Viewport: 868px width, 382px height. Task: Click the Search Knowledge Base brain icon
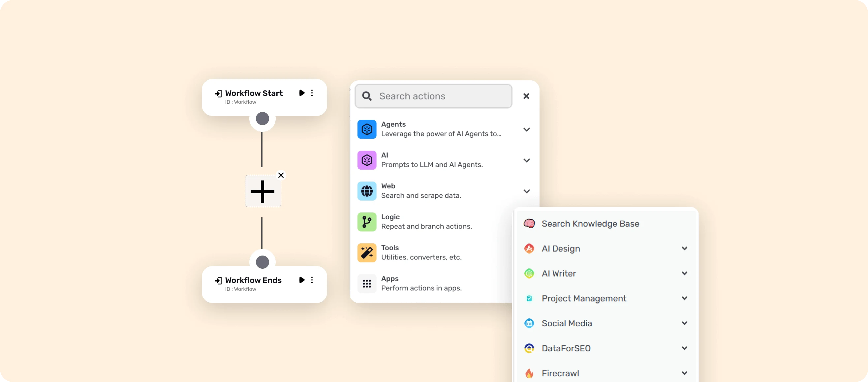[530, 224]
